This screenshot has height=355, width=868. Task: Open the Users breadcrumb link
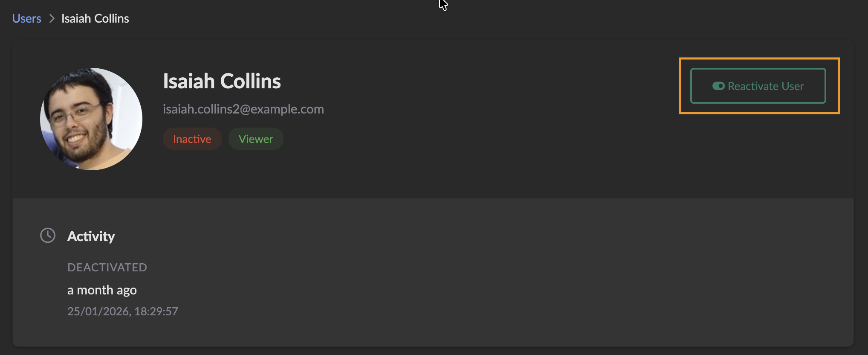(26, 18)
